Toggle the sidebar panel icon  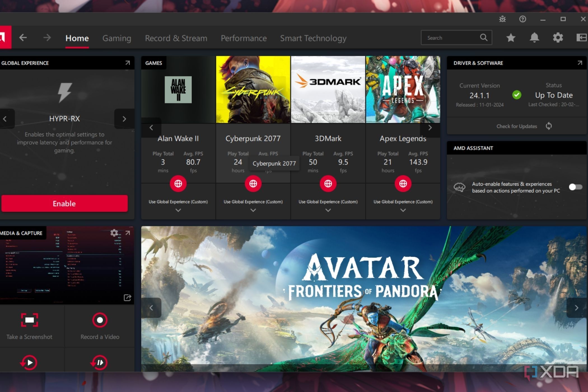[582, 38]
